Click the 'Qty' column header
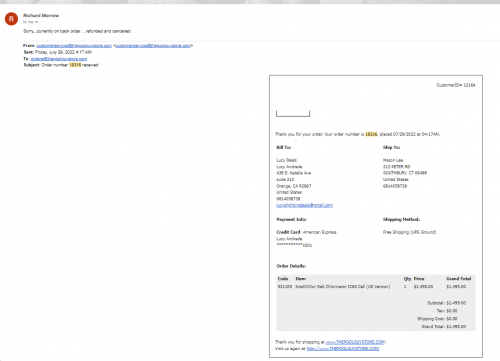The image size is (500, 361). click(x=407, y=279)
